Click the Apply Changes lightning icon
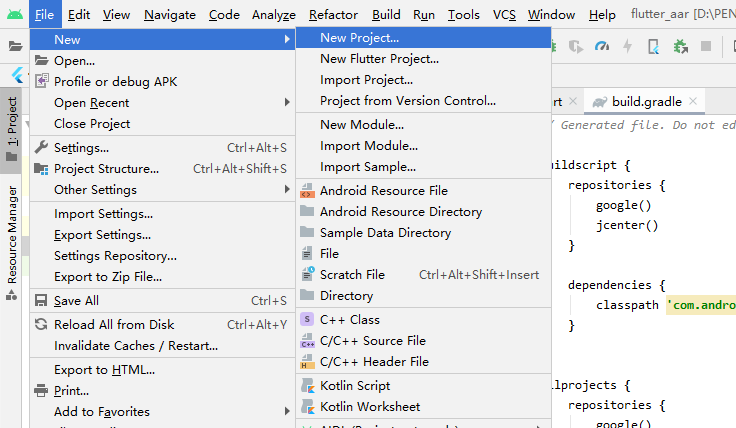This screenshot has width=736, height=428. 627,46
